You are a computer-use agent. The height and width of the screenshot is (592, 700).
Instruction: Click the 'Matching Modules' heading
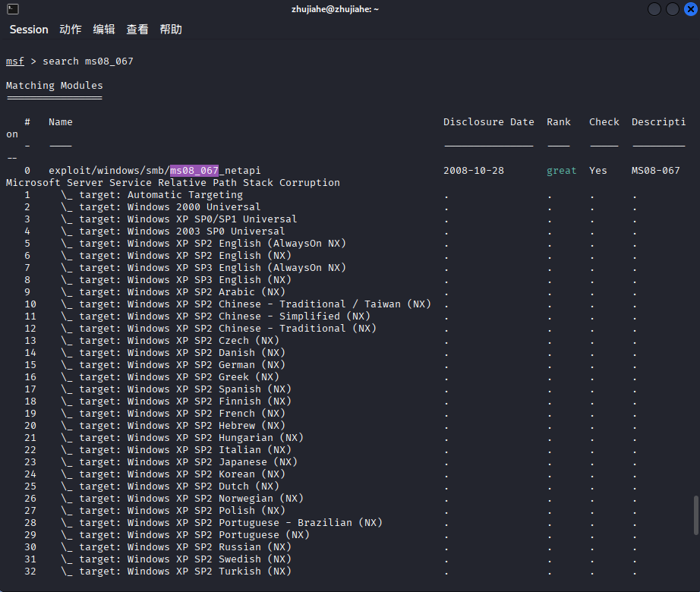tap(55, 85)
